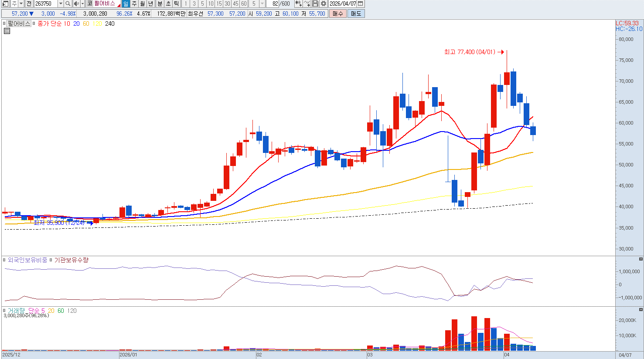Open the dropdown next to speaker icon
The width and height of the screenshot is (644, 359).
tap(82, 3)
